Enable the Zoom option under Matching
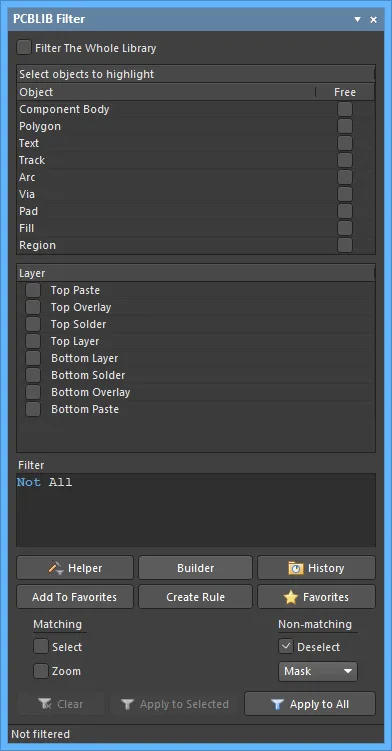The image size is (392, 751). 41,671
